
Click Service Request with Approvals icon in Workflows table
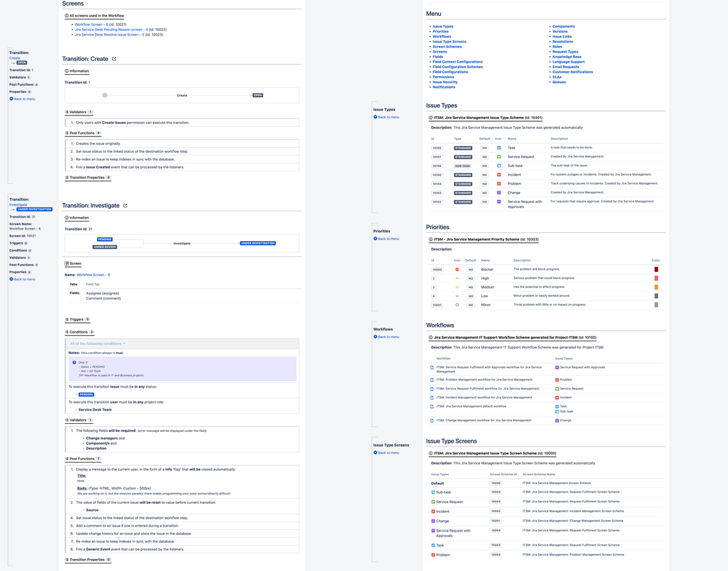(557, 367)
